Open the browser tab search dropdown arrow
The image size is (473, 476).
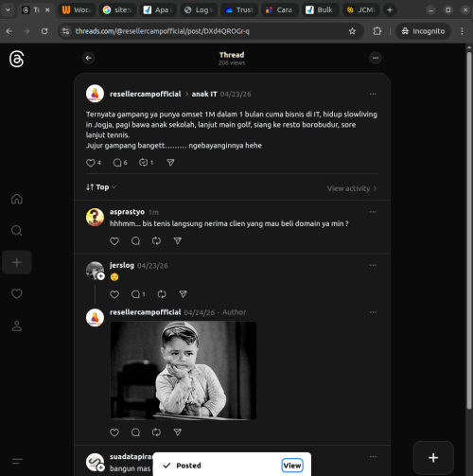click(x=8, y=10)
